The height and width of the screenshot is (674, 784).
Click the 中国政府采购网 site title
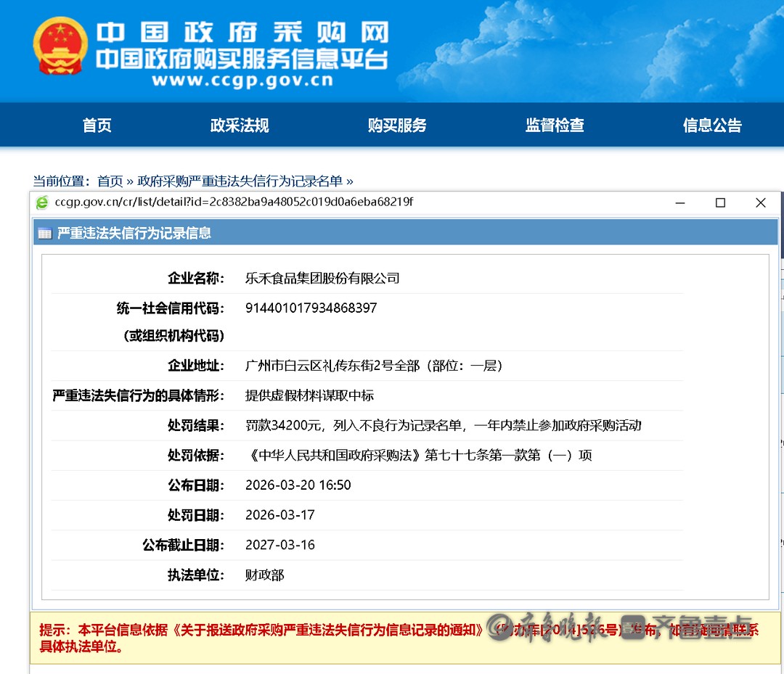(x=242, y=33)
